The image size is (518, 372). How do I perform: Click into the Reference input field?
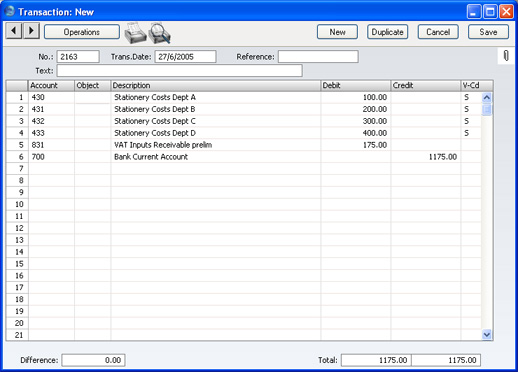point(318,57)
